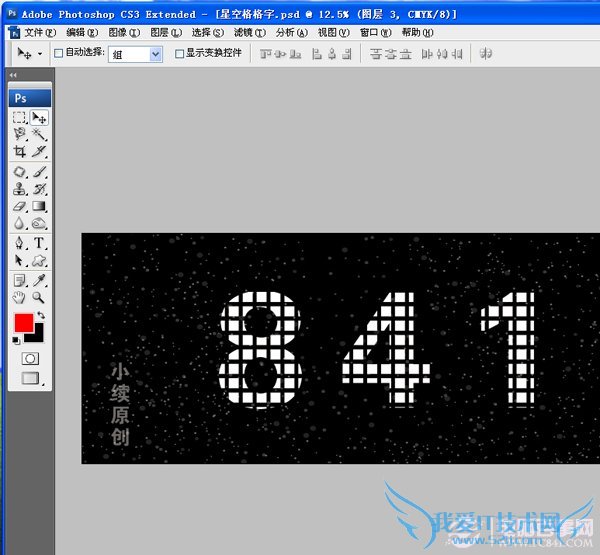Select the Gradient tool
This screenshot has width=600, height=555.
[39, 206]
